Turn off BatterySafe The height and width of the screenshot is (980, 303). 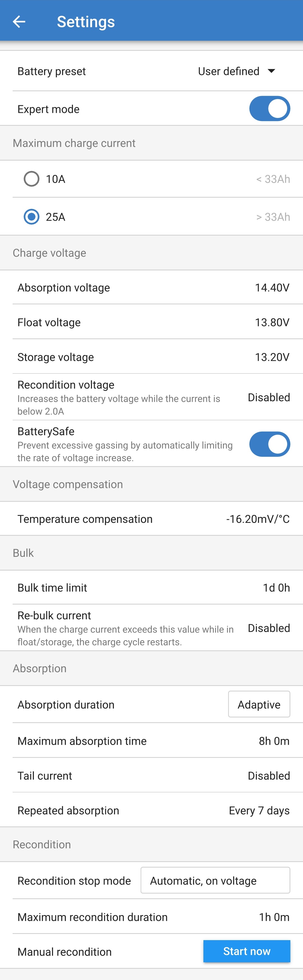coord(269,444)
